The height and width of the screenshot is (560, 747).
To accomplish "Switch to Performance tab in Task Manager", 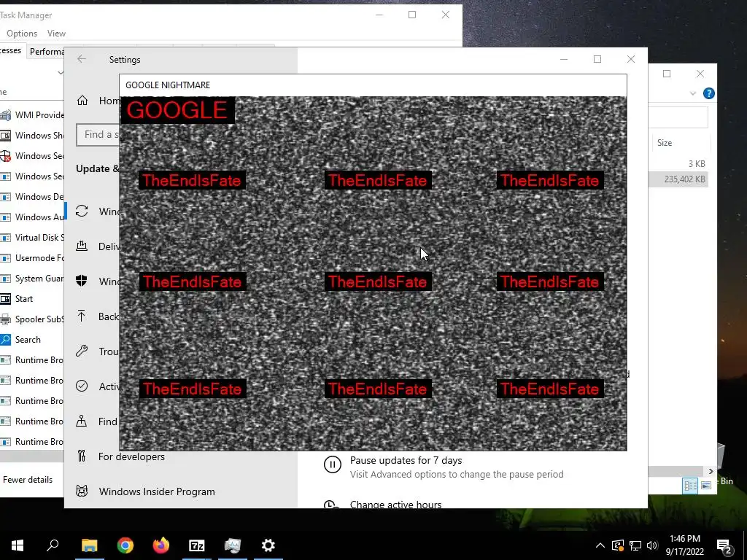I will click(x=45, y=52).
